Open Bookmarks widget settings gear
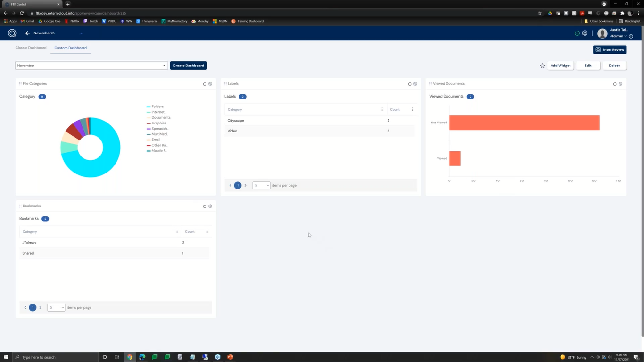Viewport: 644px width, 362px height. click(210, 206)
